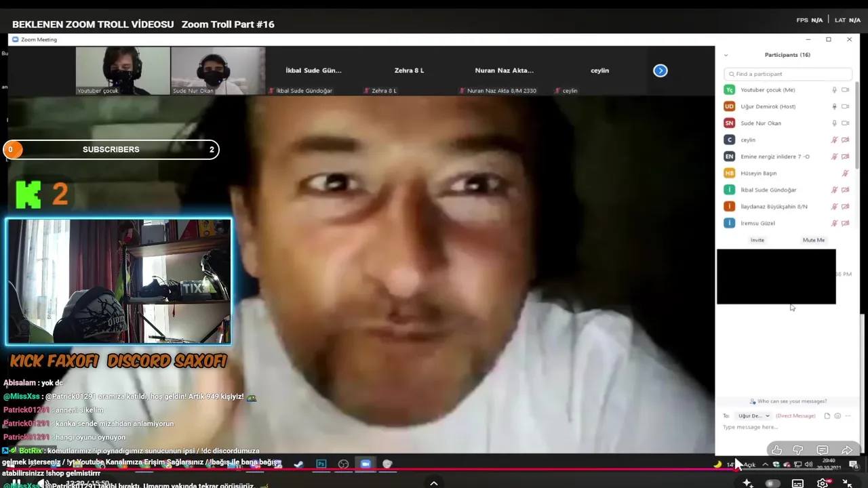Screen dimensions: 868x488
Task: Click the chat file attachment icon
Action: click(x=827, y=415)
